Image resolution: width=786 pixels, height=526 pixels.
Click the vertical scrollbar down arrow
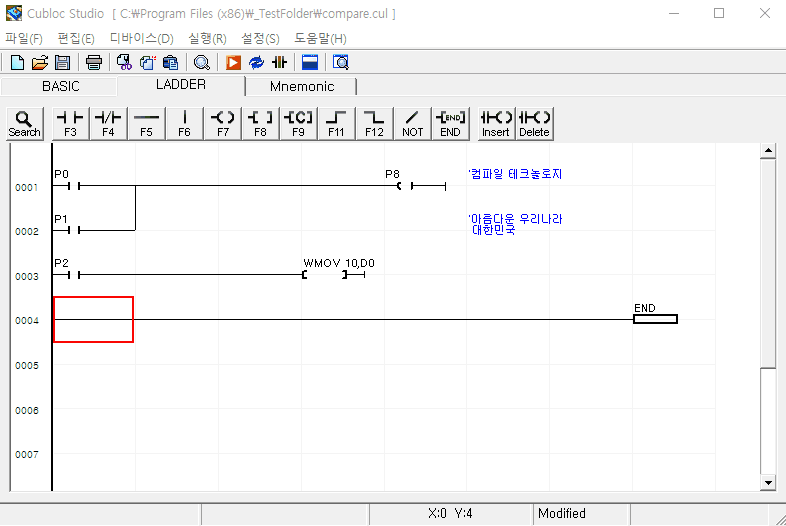(768, 482)
